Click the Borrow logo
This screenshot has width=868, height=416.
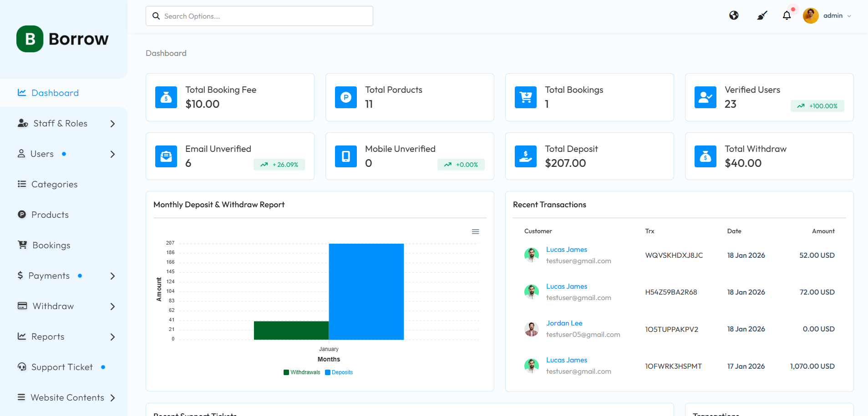tap(63, 39)
